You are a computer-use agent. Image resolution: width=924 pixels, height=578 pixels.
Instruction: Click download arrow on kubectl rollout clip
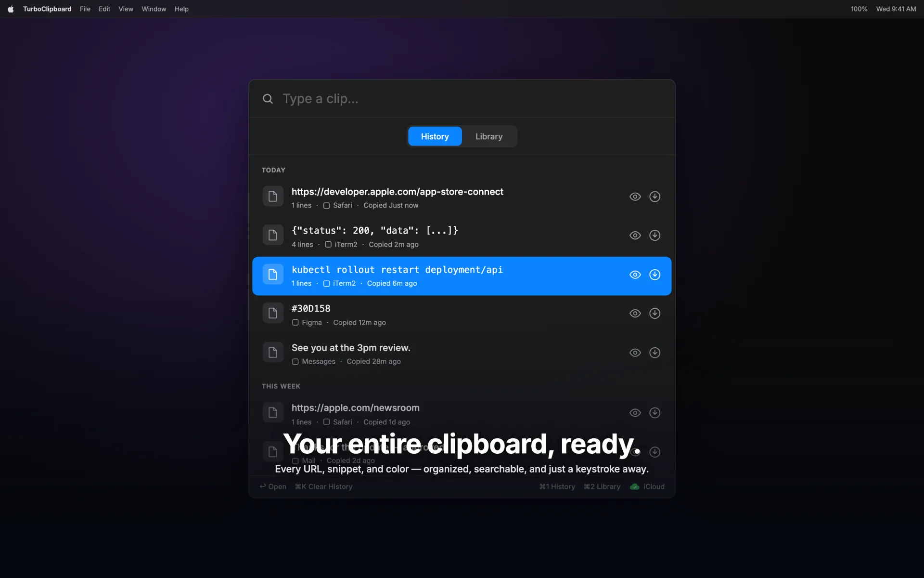(654, 275)
